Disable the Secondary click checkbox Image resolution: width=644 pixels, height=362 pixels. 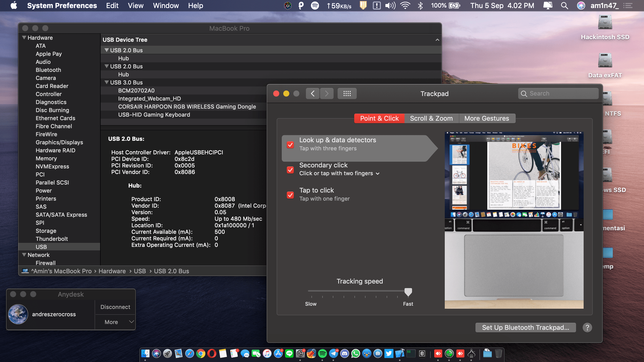pos(290,170)
